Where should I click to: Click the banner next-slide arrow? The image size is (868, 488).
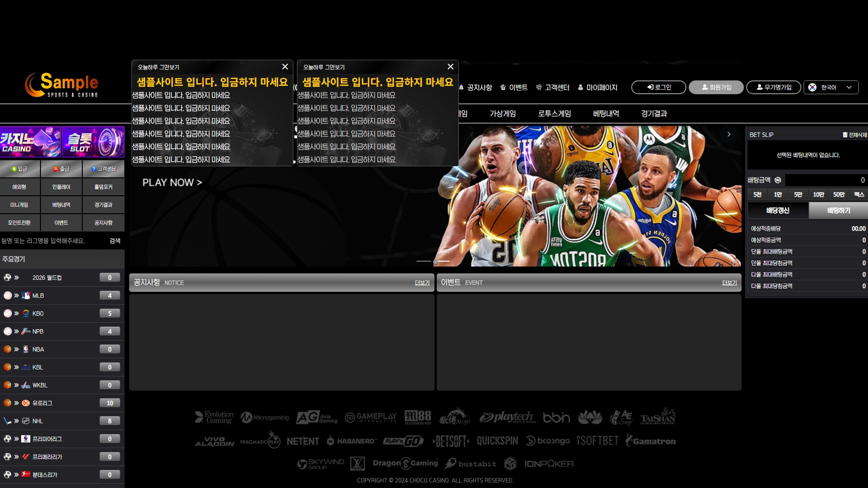coord(729,135)
